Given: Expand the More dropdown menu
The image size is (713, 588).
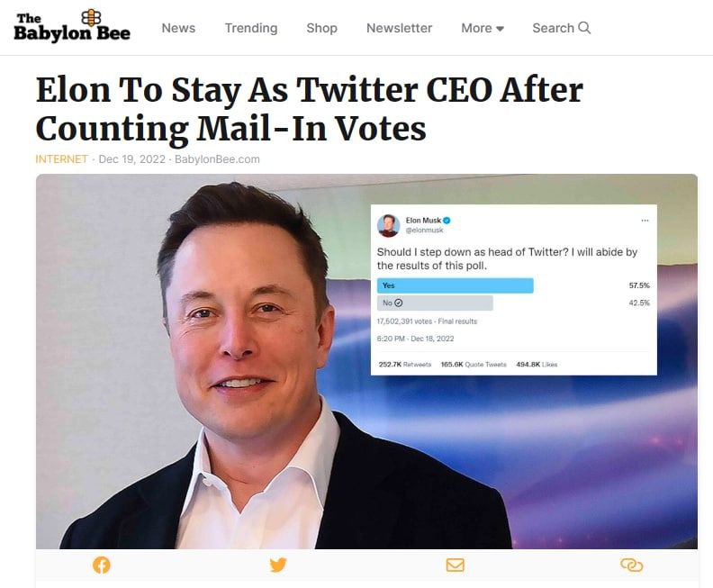Looking at the screenshot, I should (x=482, y=28).
